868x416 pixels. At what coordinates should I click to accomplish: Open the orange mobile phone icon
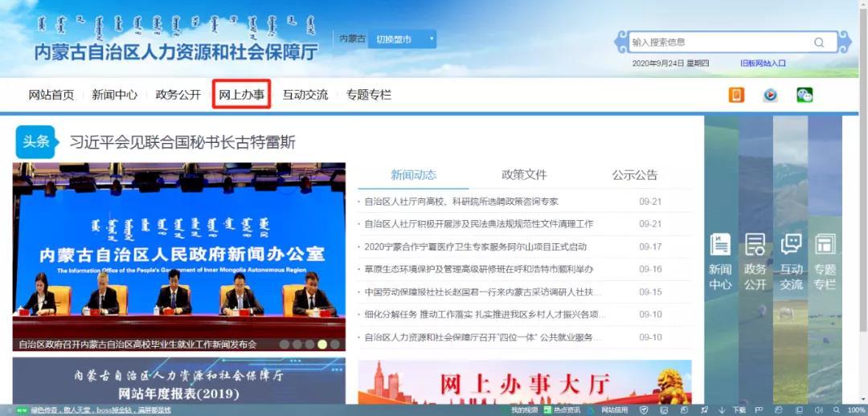pos(736,95)
